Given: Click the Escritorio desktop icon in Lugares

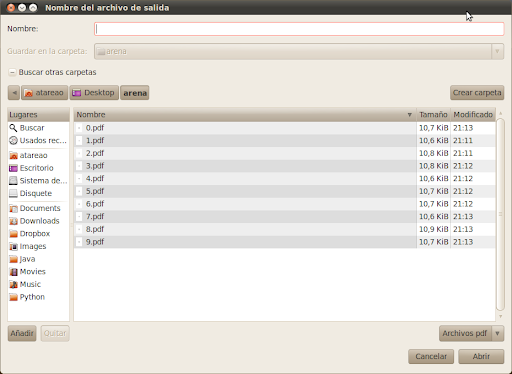Looking at the screenshot, I should pos(13,168).
